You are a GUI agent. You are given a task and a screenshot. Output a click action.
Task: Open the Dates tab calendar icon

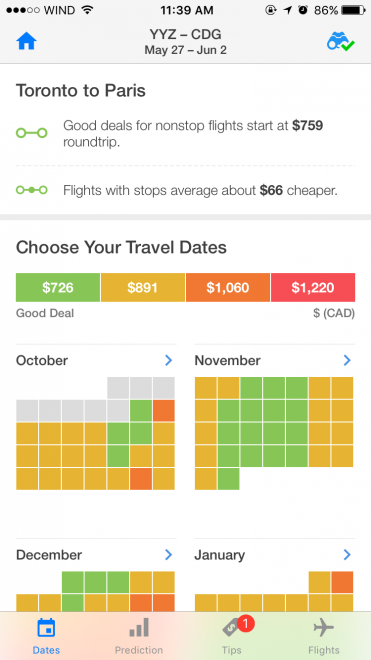point(46,628)
